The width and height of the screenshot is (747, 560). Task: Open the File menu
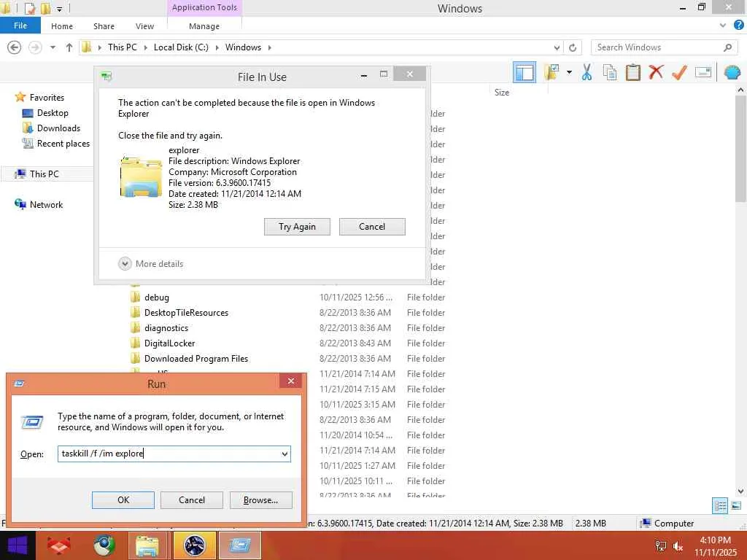point(20,26)
